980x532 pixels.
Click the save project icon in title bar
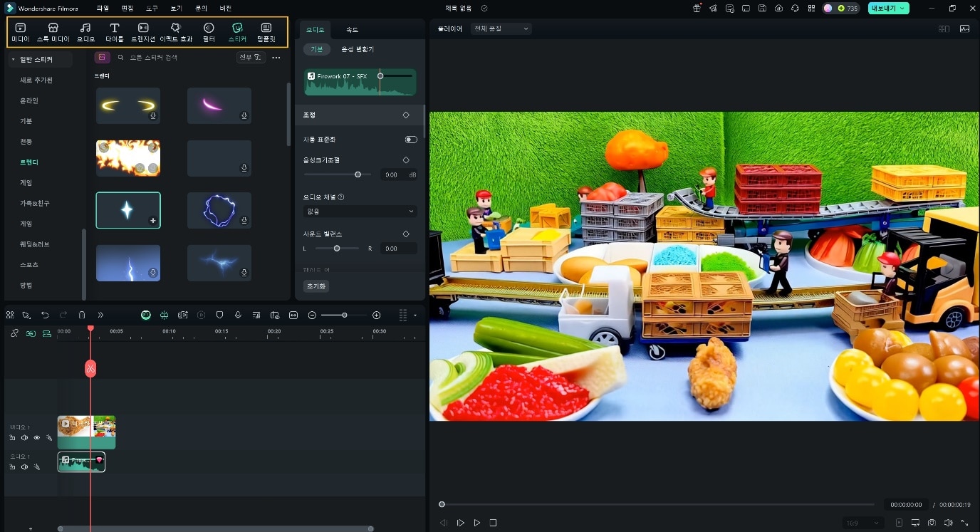(x=762, y=9)
